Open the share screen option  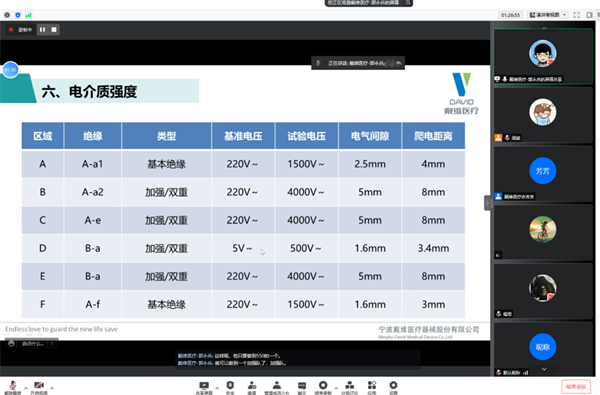204,387
